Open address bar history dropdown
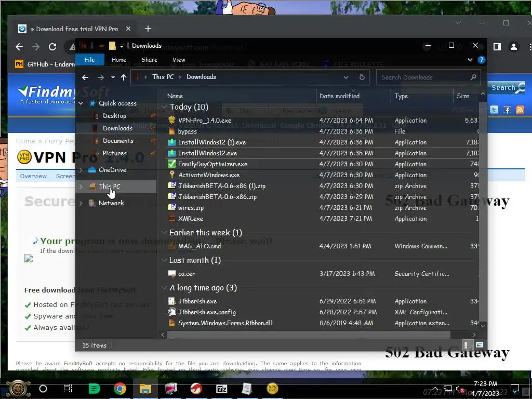The height and width of the screenshot is (399, 532). pyautogui.click(x=345, y=77)
